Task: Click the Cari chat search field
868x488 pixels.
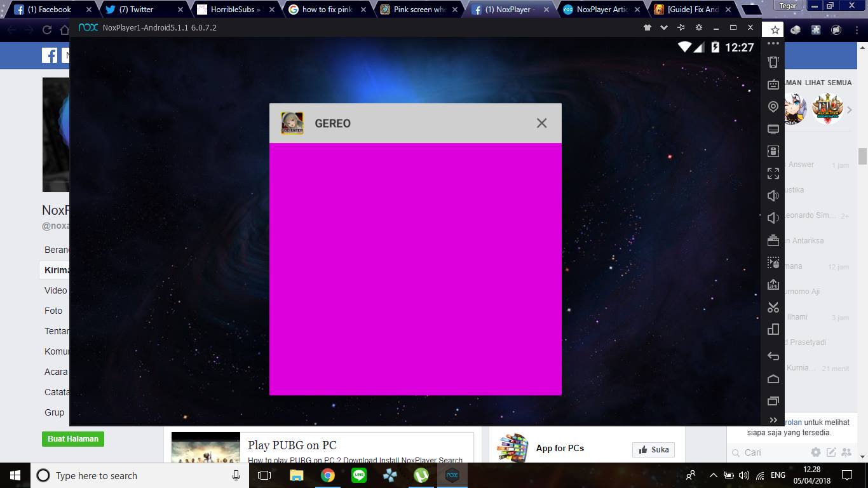Action: [769, 452]
